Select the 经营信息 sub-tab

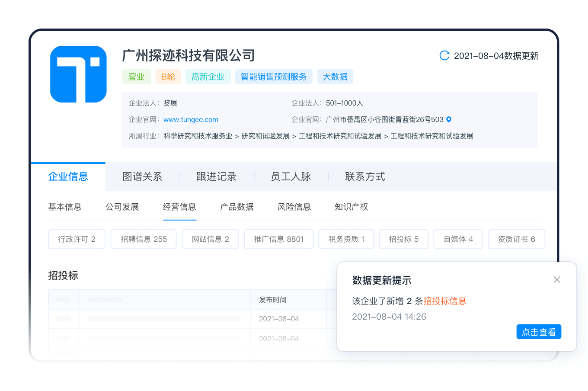tap(179, 207)
